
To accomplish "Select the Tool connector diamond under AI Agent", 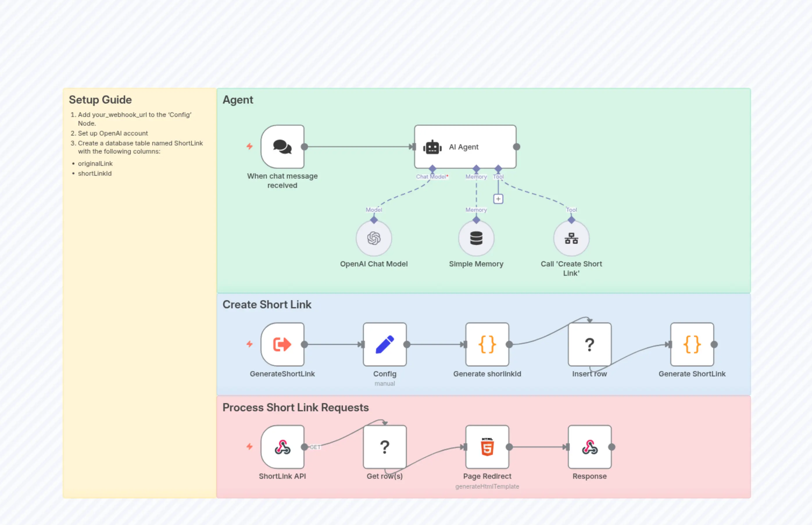I will tap(498, 168).
